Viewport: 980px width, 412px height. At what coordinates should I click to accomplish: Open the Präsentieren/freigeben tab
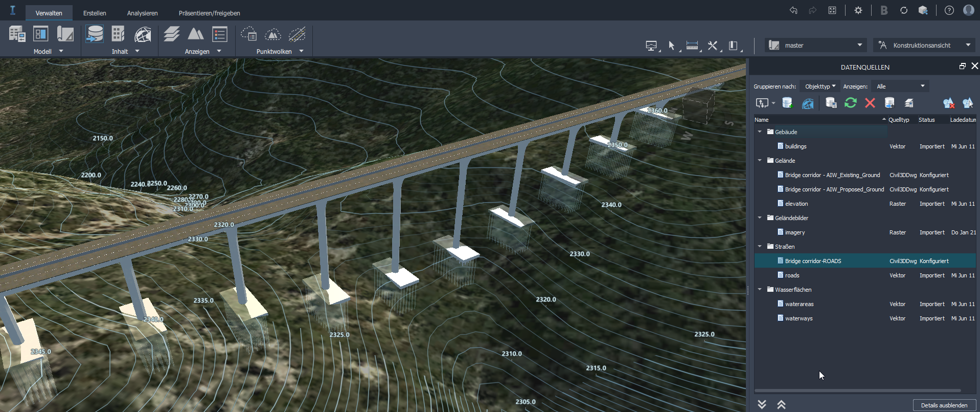click(210, 13)
